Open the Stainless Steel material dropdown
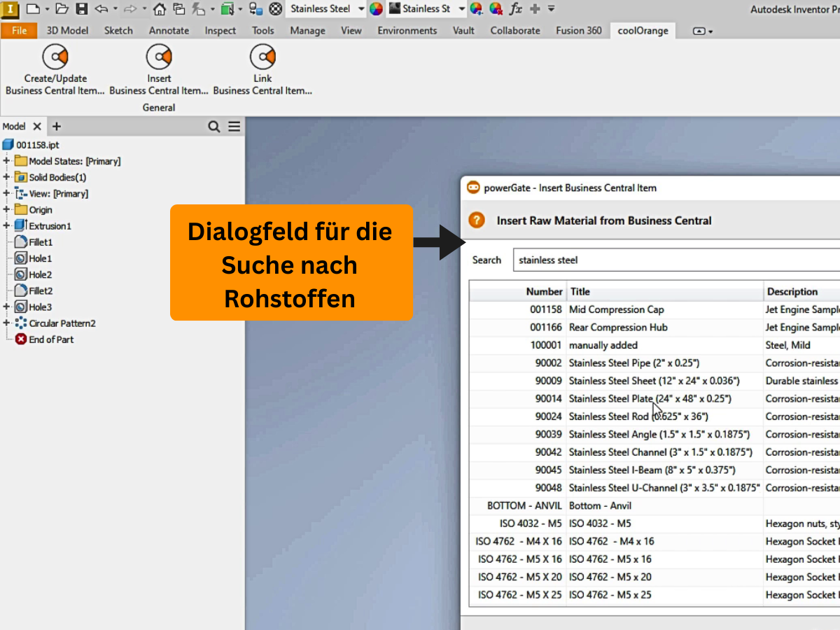Screen dimensions: 840x630 click(x=361, y=9)
